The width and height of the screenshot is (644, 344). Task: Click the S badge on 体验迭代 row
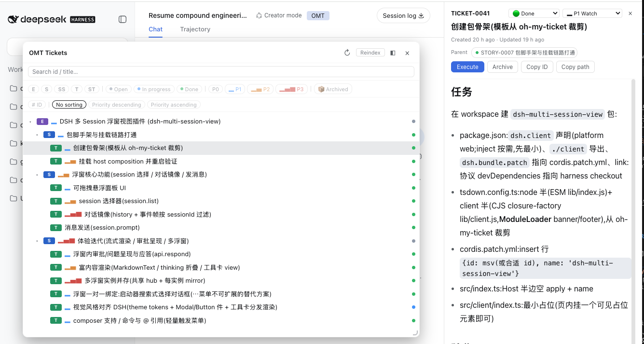49,241
